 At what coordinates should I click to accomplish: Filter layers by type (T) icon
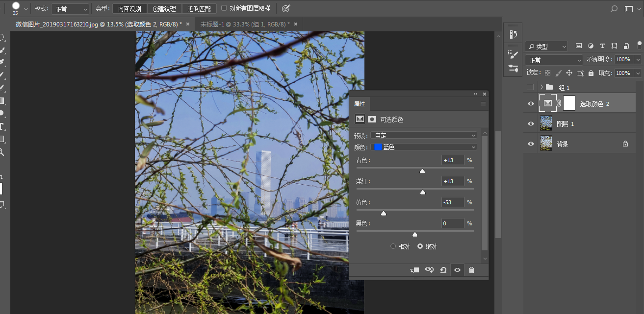tap(603, 46)
